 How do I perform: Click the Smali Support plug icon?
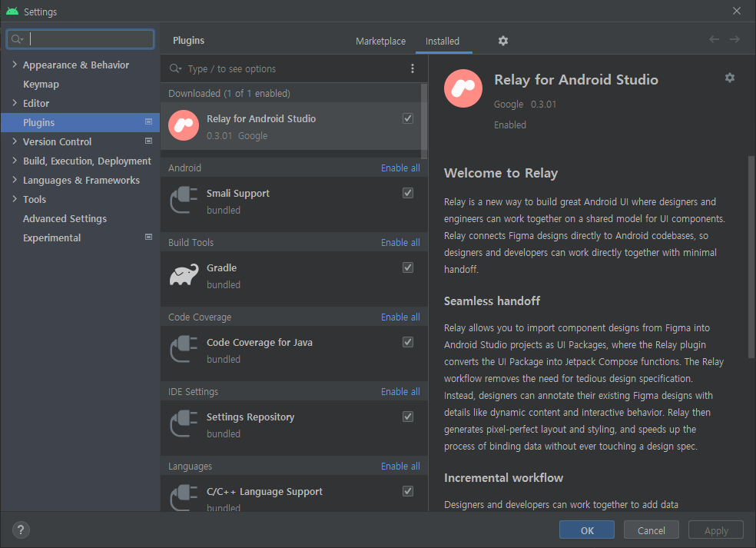click(184, 200)
